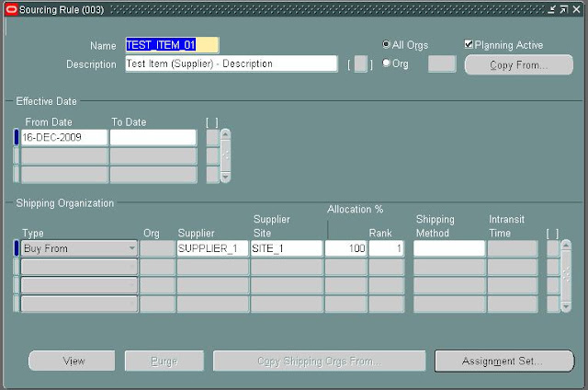This screenshot has width=588, height=390.
Task: Toggle the Planning Active checkbox
Action: point(469,44)
